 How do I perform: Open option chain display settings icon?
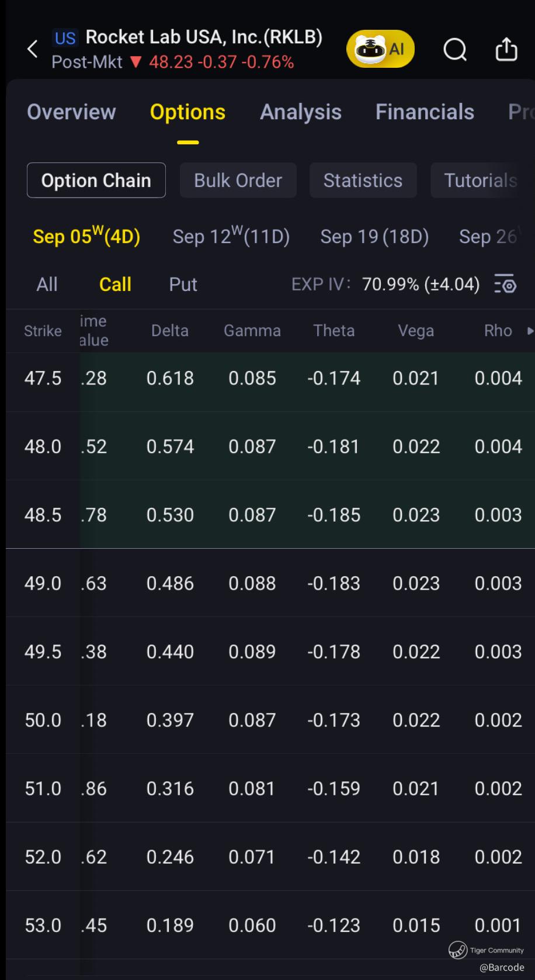(505, 284)
